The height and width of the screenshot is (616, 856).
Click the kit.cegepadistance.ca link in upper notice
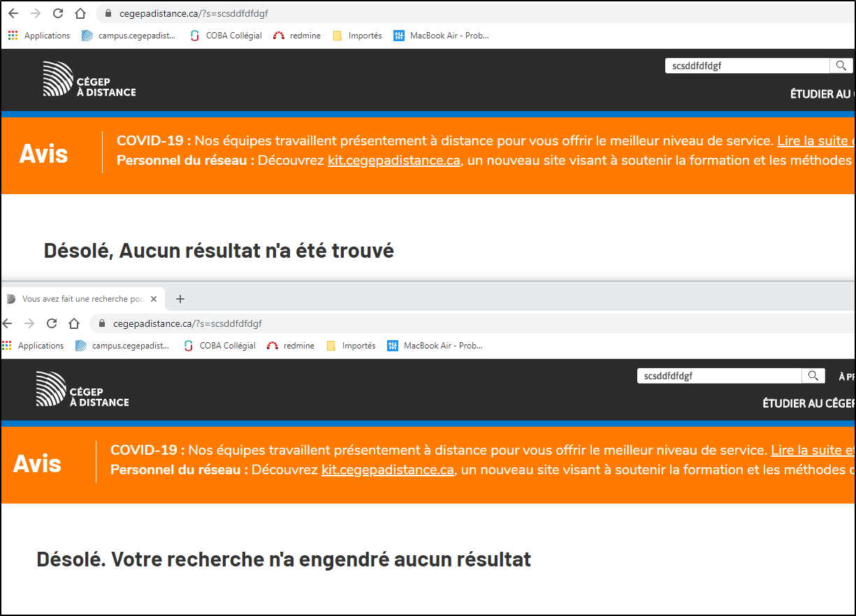[x=394, y=161]
